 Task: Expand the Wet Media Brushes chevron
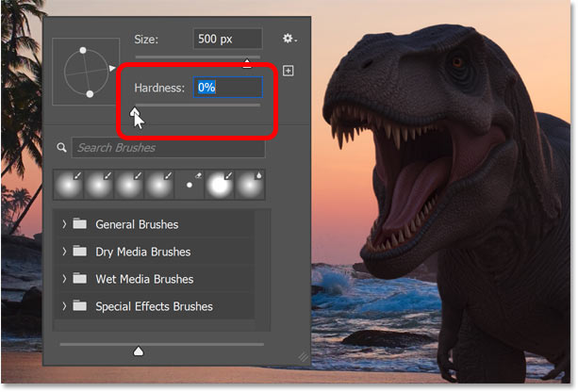(x=63, y=280)
